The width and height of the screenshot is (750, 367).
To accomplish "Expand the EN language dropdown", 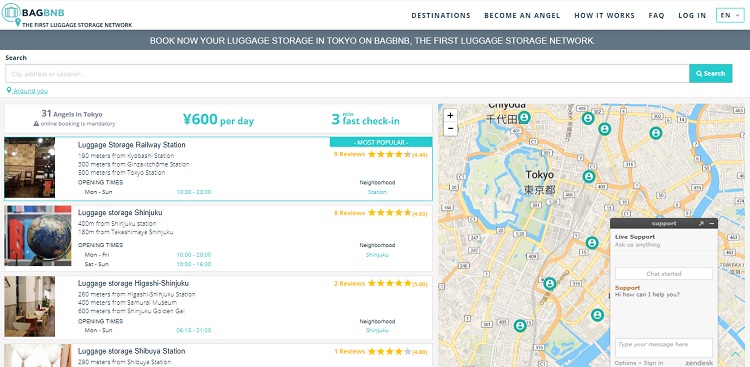I will (x=730, y=15).
